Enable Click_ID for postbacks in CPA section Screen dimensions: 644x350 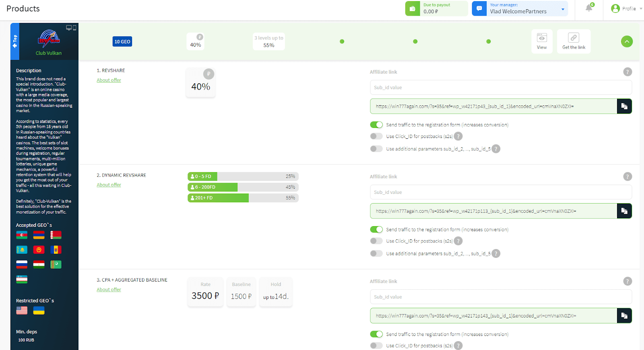pos(376,346)
